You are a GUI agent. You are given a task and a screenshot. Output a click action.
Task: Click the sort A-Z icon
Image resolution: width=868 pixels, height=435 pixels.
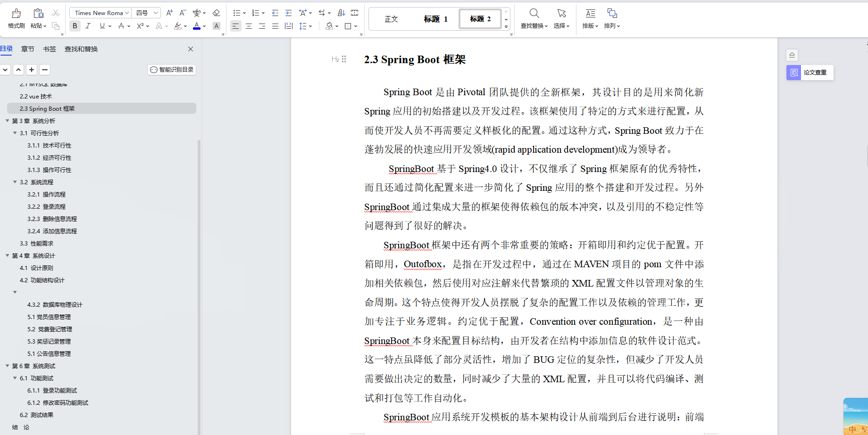pos(342,13)
